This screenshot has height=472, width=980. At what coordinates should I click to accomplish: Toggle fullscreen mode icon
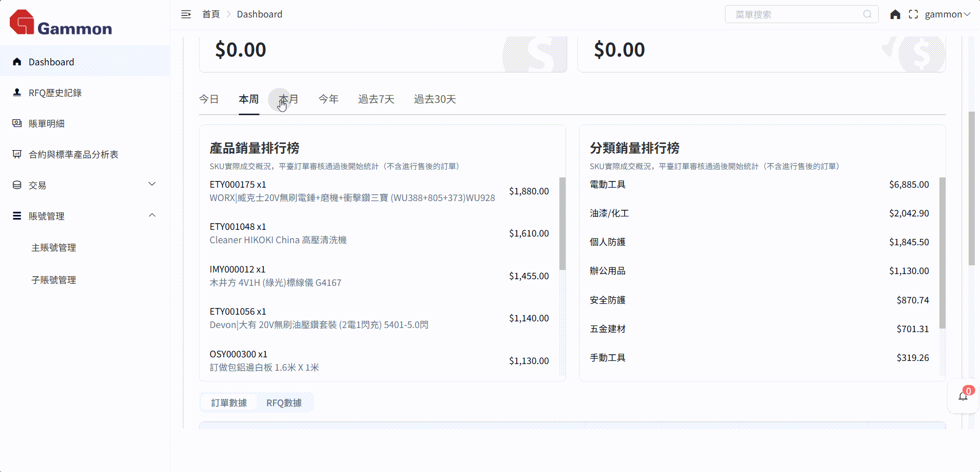tap(913, 14)
